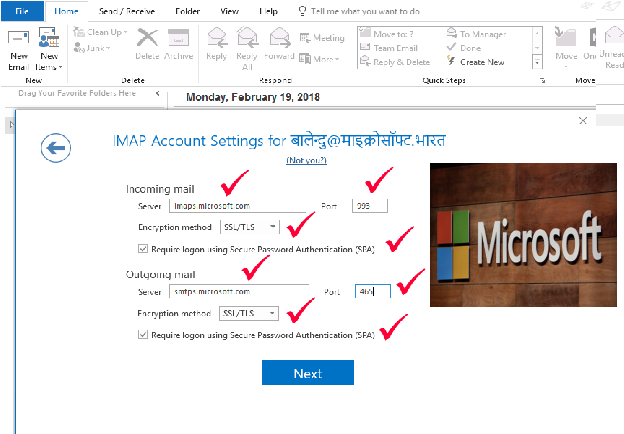Switch to the Folder tab
Viewport: 624px width, 434px height.
(x=187, y=11)
